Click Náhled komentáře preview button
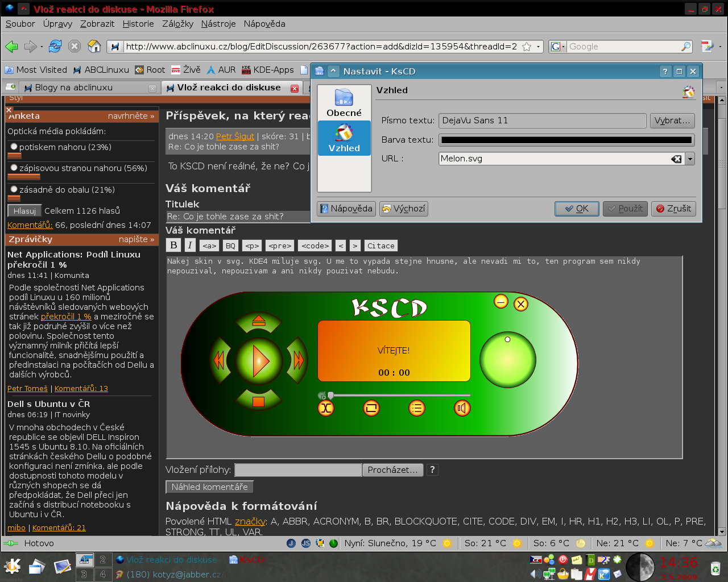Image resolution: width=728 pixels, height=582 pixels. pos(209,487)
